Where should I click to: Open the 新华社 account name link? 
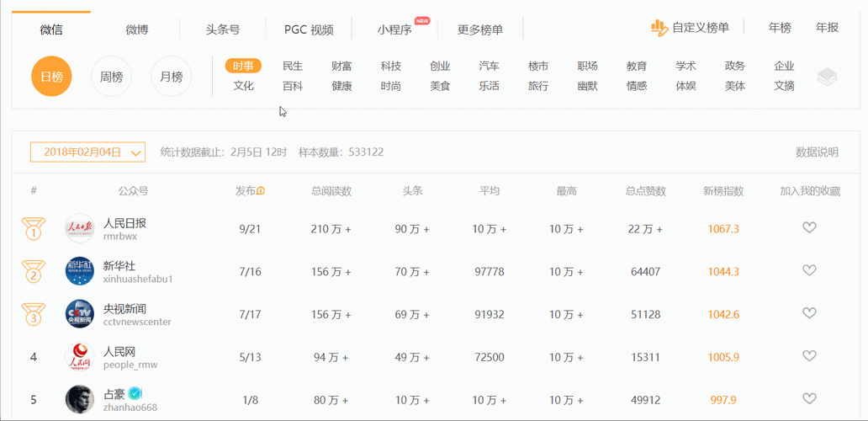tap(119, 266)
